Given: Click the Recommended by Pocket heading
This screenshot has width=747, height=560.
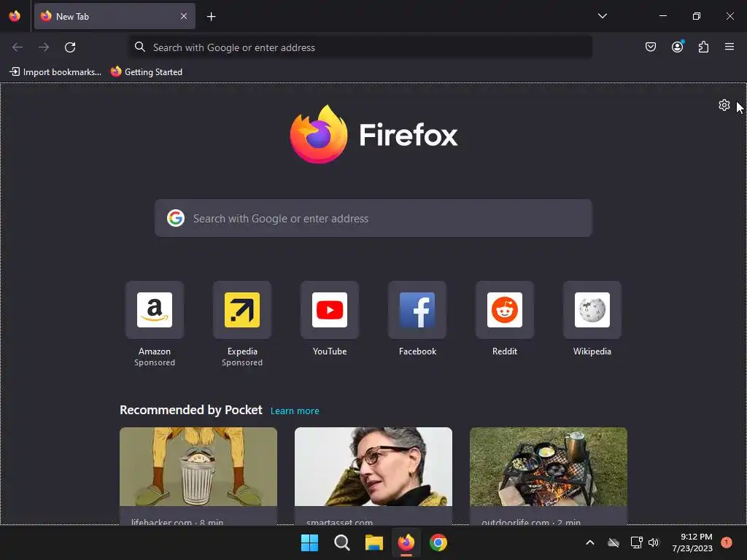Looking at the screenshot, I should point(191,410).
